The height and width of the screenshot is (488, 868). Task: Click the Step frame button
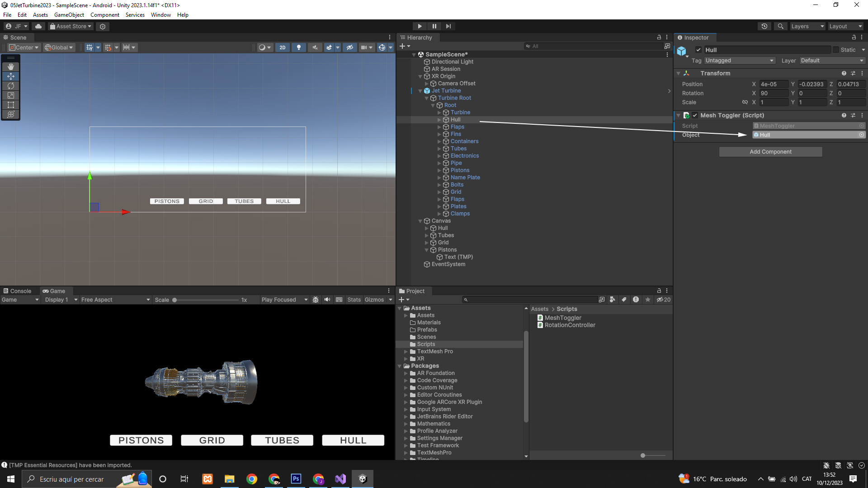coord(448,26)
